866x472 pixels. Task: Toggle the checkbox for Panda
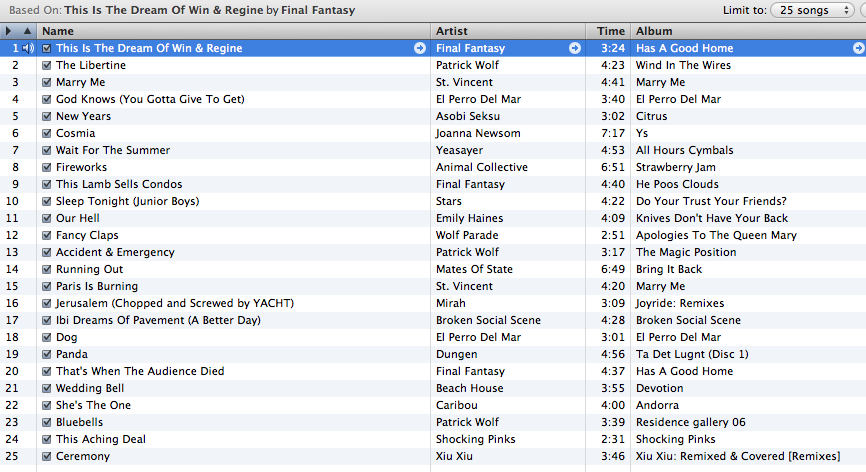point(46,354)
